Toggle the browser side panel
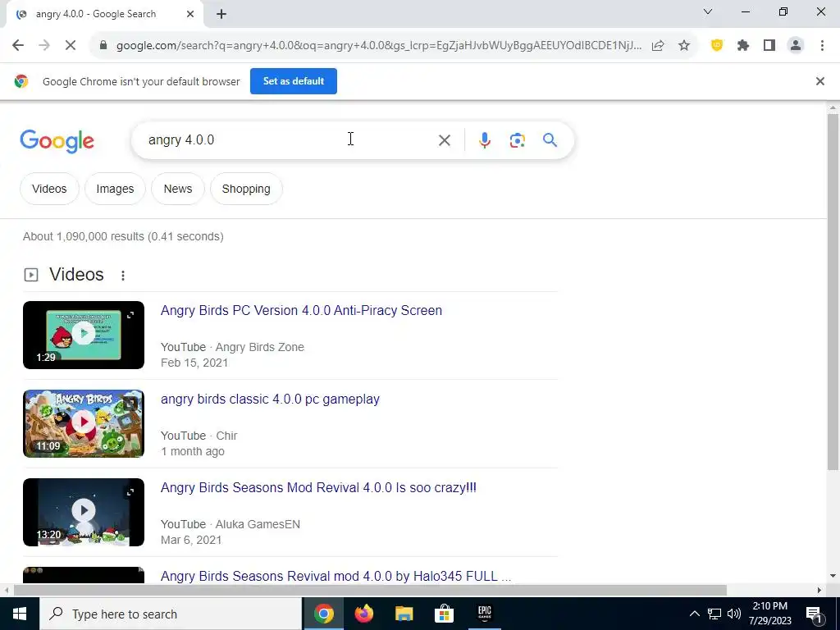This screenshot has width=840, height=630. tap(769, 46)
